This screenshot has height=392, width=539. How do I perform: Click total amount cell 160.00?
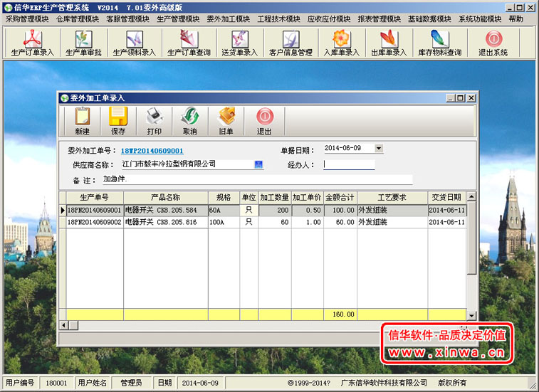pos(340,314)
